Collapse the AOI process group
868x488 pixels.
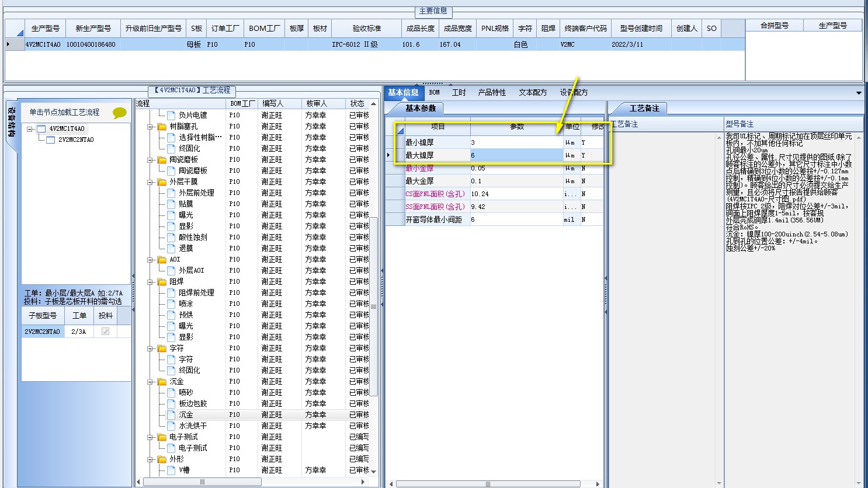pos(151,259)
